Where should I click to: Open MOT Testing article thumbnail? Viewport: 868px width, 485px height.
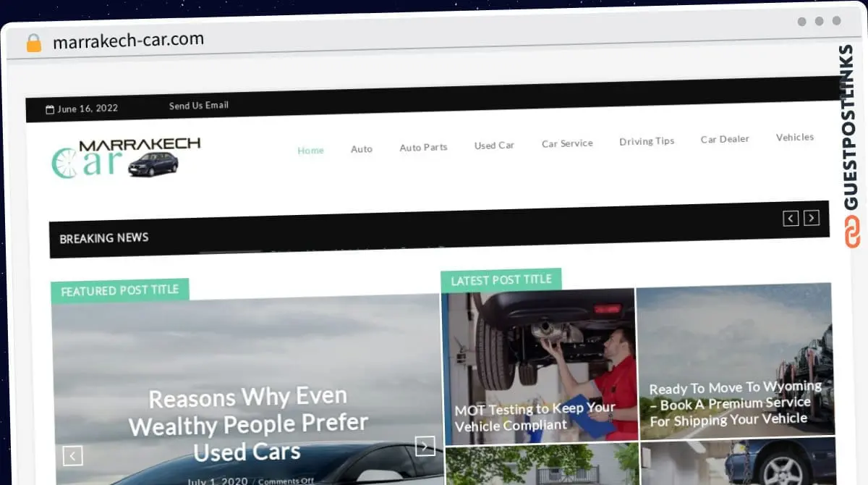538,366
